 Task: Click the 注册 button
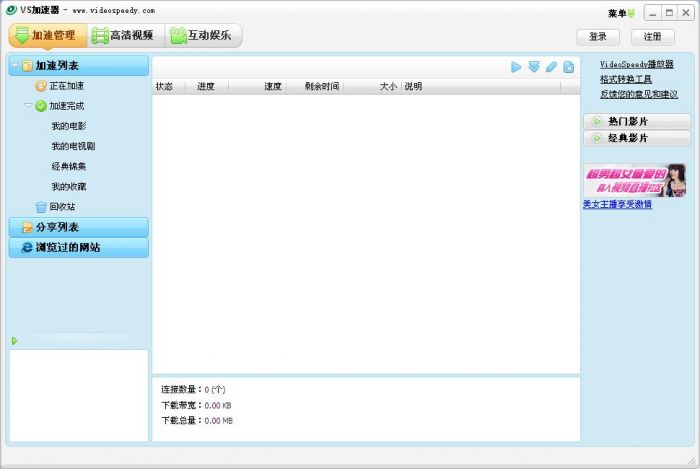[653, 37]
